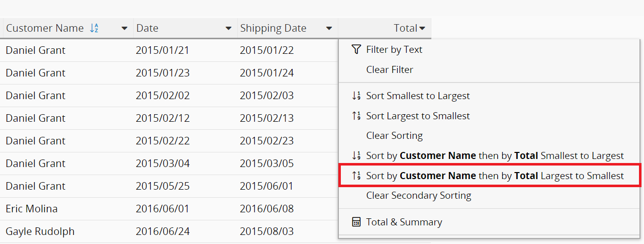The width and height of the screenshot is (644, 244).
Task: Click icon for Customer Name then Total Smallest to Largest
Action: [356, 155]
